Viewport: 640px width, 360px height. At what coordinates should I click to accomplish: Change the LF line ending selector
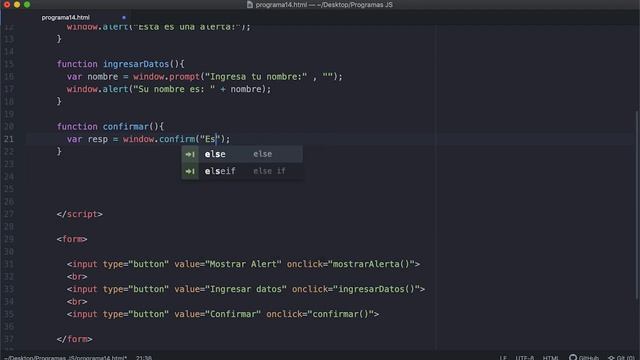click(503, 357)
